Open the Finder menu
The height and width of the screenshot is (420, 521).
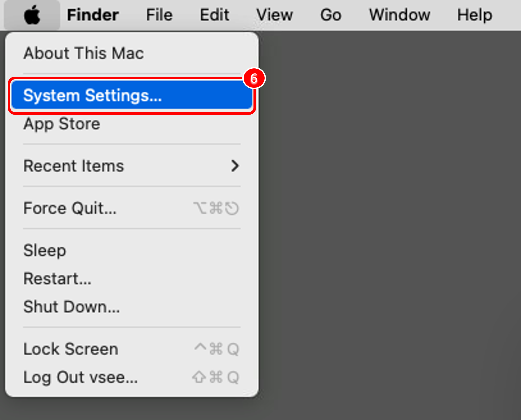(x=93, y=15)
